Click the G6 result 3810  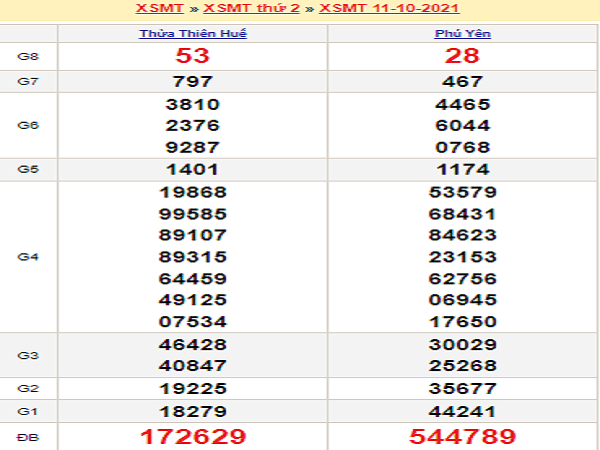(x=192, y=104)
